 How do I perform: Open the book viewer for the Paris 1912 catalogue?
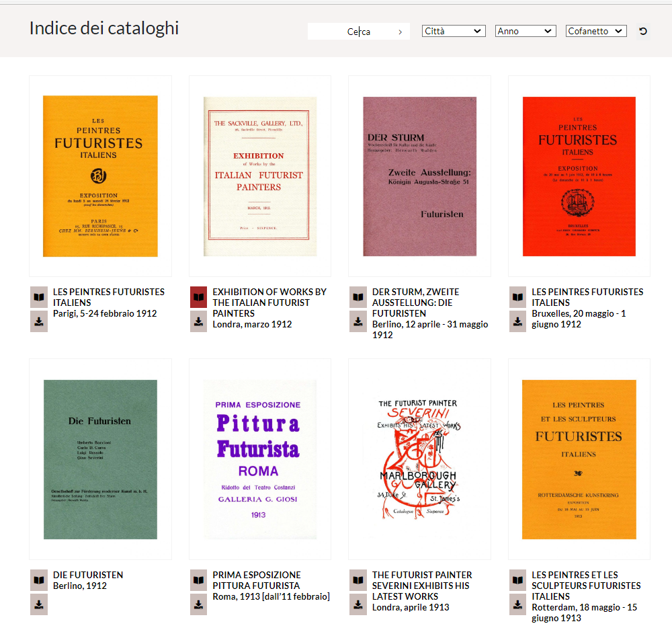point(39,297)
